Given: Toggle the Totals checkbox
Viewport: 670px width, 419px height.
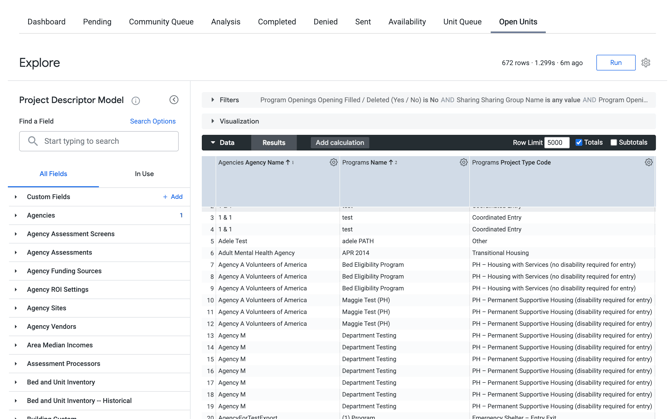Looking at the screenshot, I should coord(579,142).
